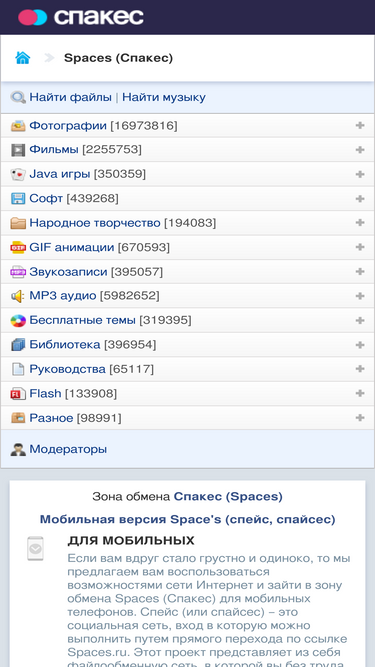Click the Бесплатные темы color wheel icon
Image resolution: width=375 pixels, height=667 pixels.
tap(18, 320)
